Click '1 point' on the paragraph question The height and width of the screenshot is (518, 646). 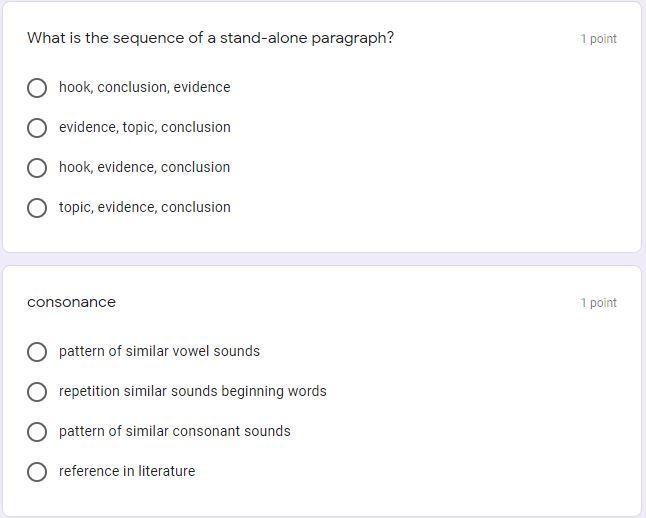point(598,39)
